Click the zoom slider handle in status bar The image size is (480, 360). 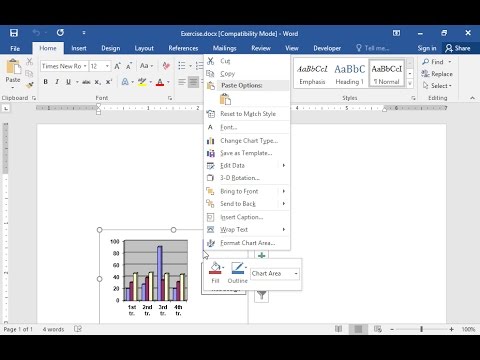click(x=421, y=329)
